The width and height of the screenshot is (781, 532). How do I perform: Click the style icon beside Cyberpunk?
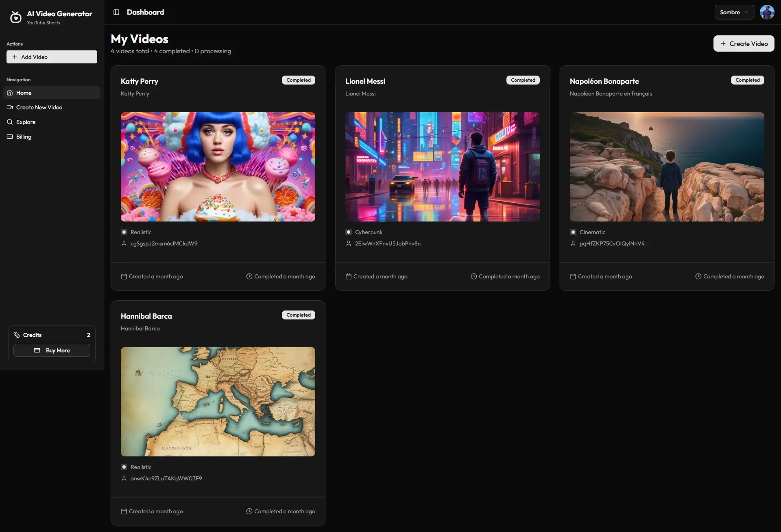[x=349, y=232]
